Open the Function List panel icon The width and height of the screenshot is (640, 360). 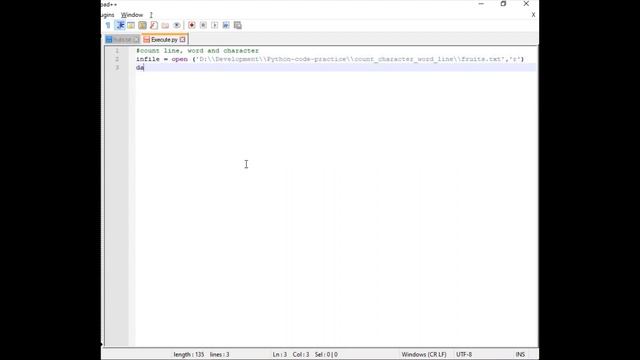[x=153, y=25]
